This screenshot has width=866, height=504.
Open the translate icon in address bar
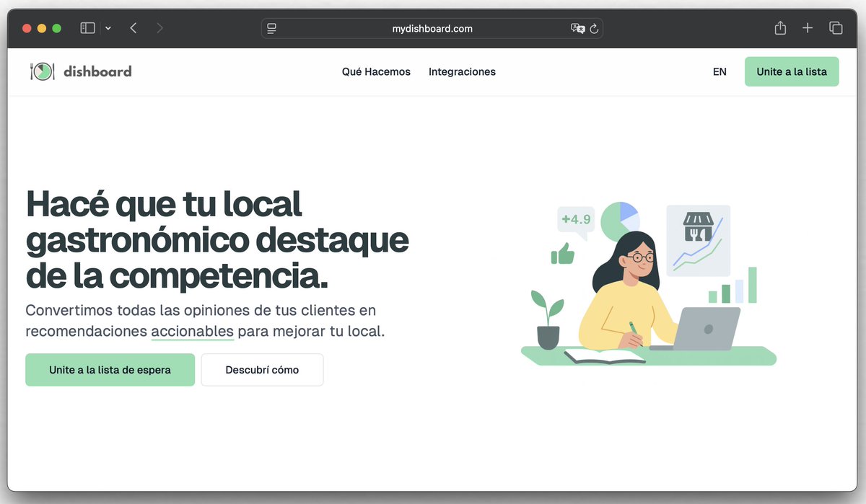click(577, 28)
